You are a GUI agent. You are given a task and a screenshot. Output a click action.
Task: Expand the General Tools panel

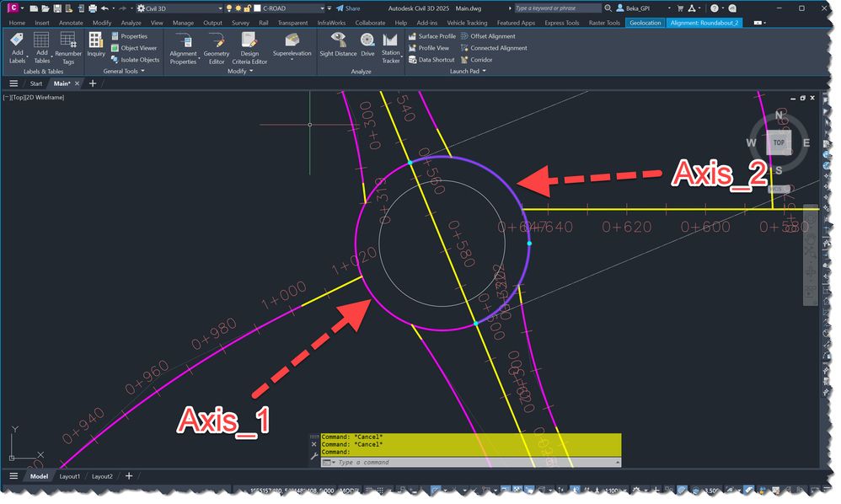coord(123,71)
